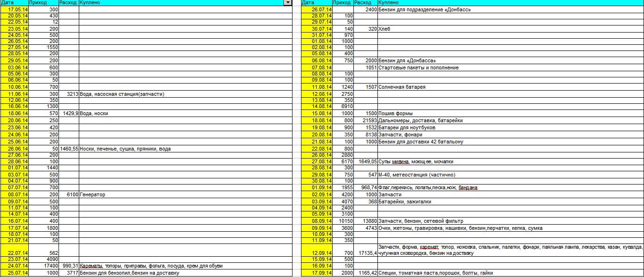Viewport: 644px width, 277px height.
Task: Select the expense value 6100
Action: point(68,195)
